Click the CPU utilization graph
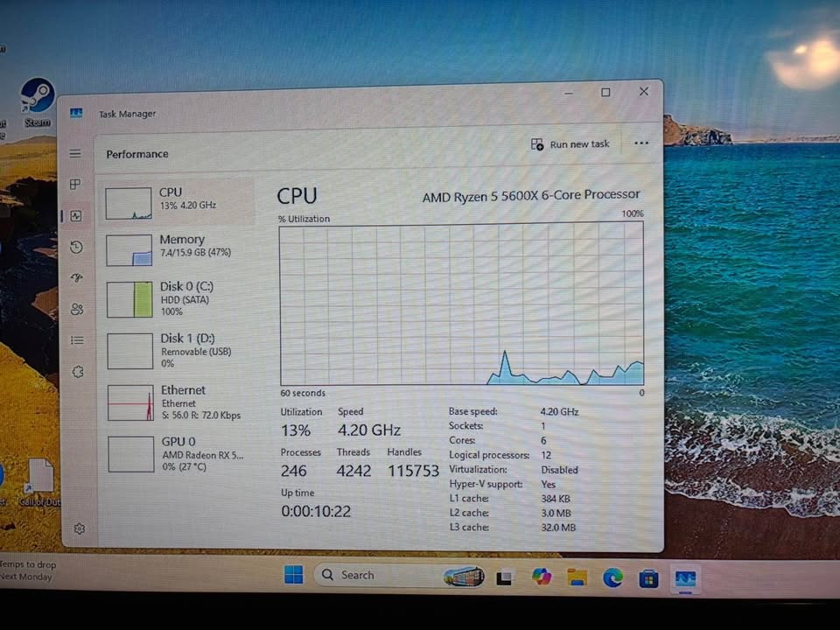The height and width of the screenshot is (630, 840). point(461,304)
